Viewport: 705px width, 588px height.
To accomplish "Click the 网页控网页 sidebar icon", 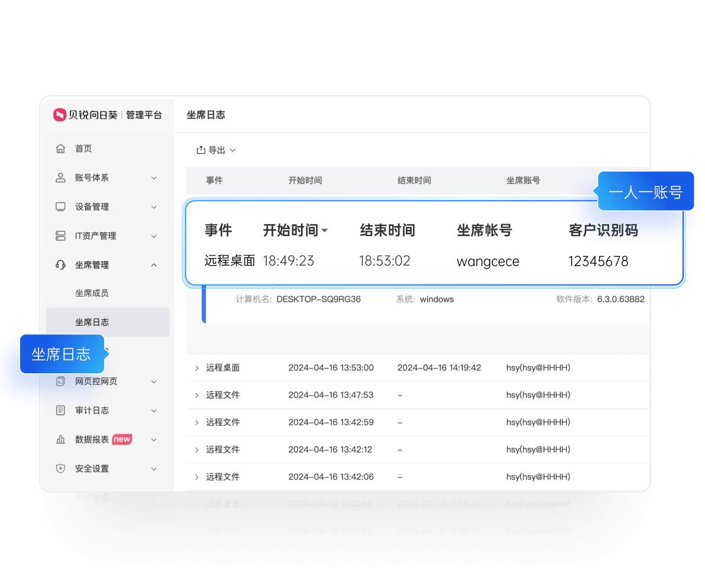I will click(x=60, y=381).
